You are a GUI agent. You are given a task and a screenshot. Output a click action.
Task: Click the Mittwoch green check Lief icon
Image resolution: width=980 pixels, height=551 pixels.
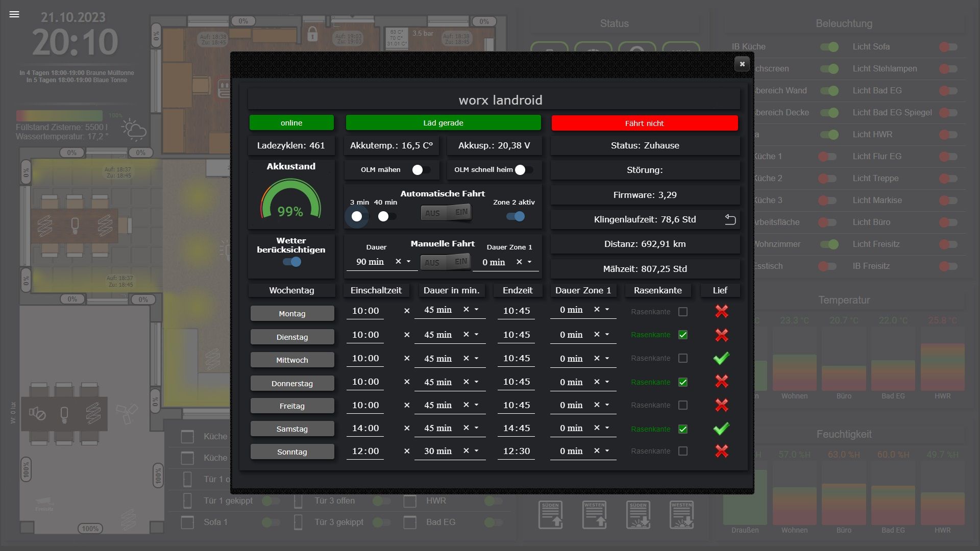click(x=721, y=358)
